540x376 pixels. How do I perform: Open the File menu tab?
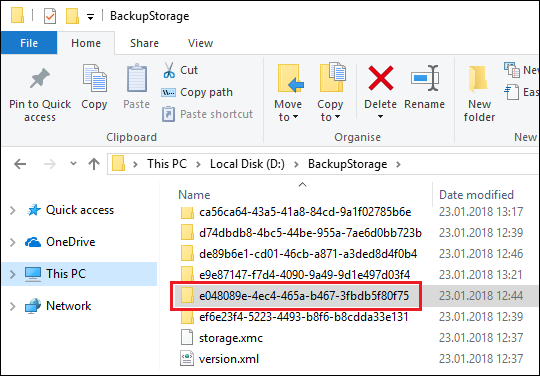click(29, 43)
